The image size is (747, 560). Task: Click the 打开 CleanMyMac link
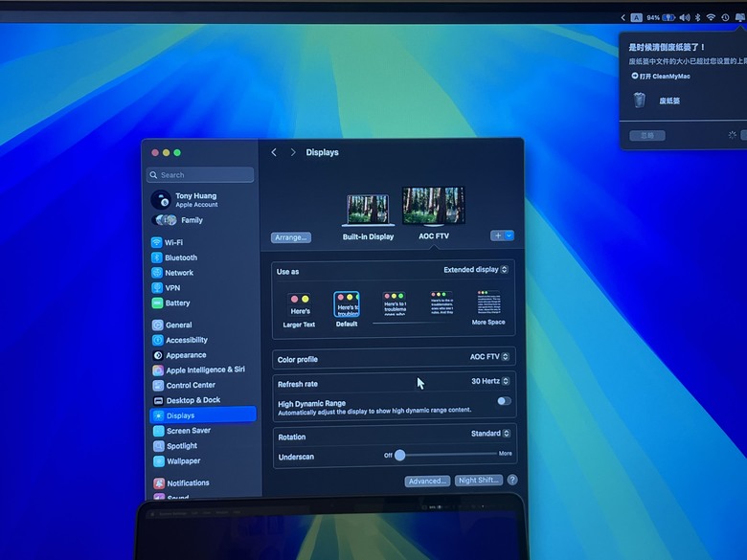[661, 77]
